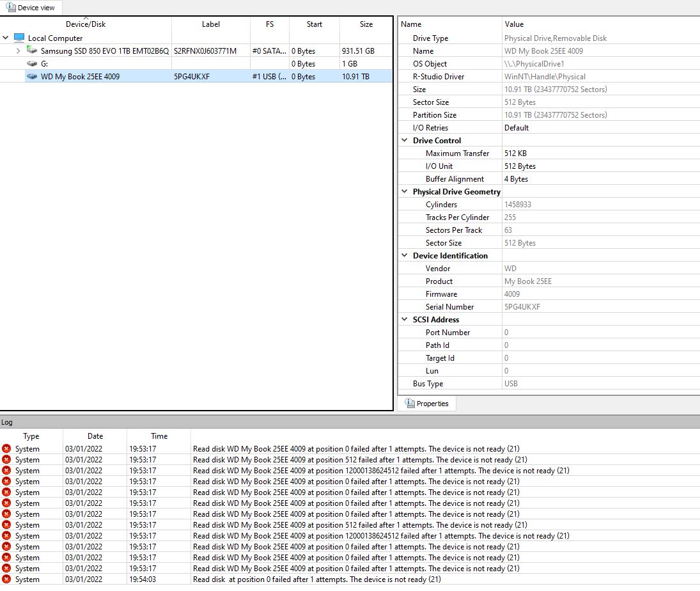Edit the Buffer Alignment 4 Bytes value
The width and height of the screenshot is (700, 591).
click(601, 178)
